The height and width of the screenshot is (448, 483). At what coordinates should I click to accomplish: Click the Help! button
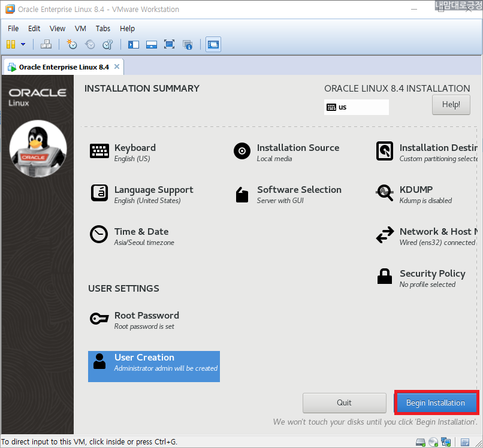click(451, 105)
